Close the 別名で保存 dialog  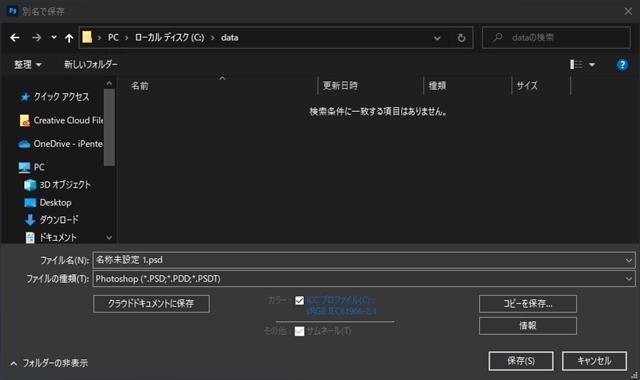click(x=628, y=11)
